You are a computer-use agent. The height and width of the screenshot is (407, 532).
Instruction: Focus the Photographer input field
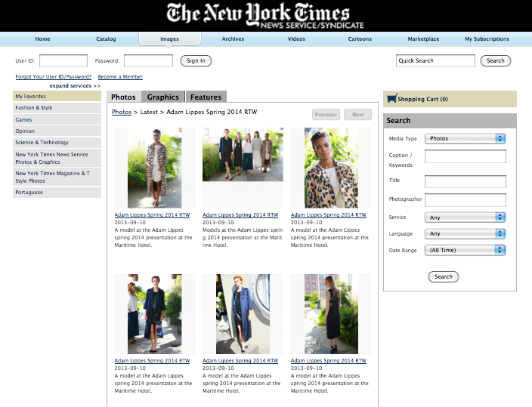point(466,200)
